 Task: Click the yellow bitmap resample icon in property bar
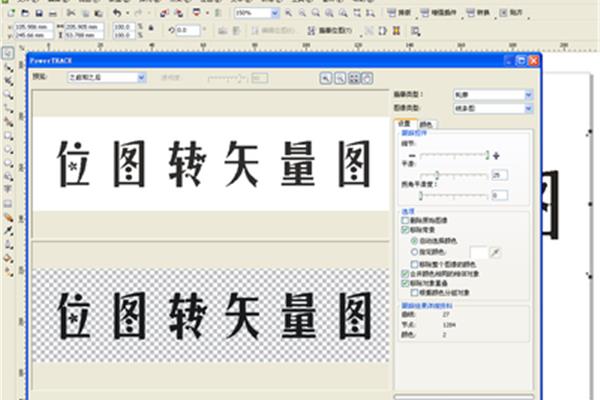point(396,31)
